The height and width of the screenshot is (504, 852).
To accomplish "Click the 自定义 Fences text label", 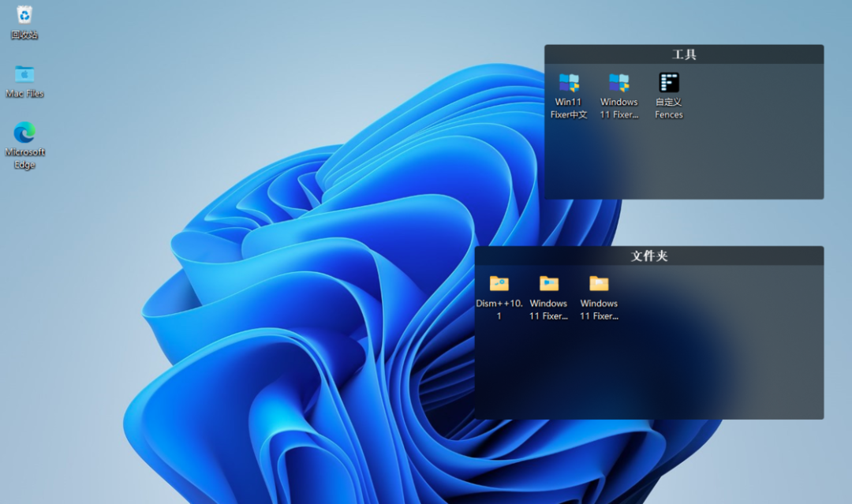I will 669,108.
